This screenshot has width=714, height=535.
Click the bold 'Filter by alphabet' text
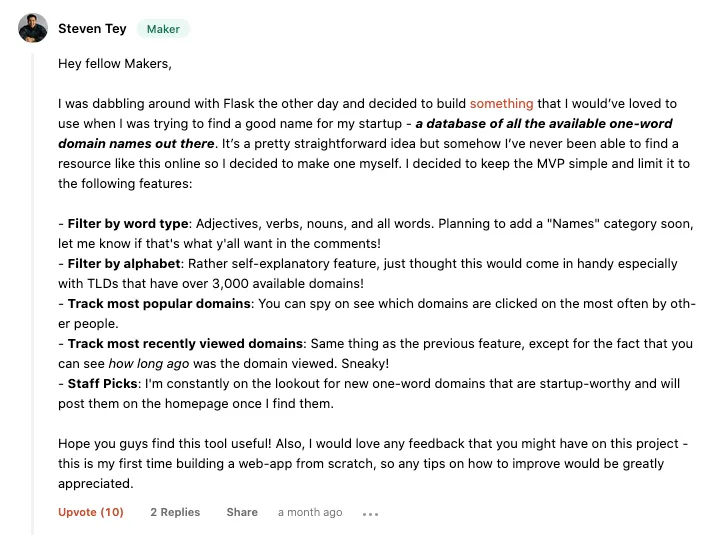click(x=124, y=264)
